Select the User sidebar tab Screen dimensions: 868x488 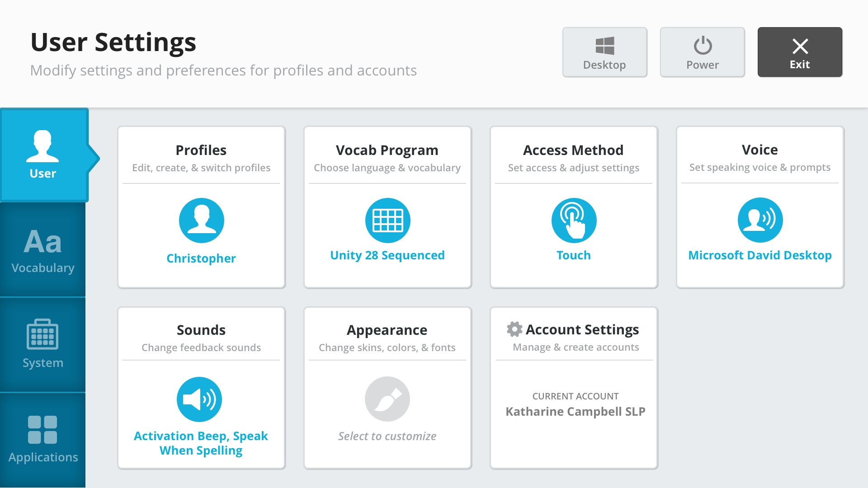pyautogui.click(x=43, y=155)
